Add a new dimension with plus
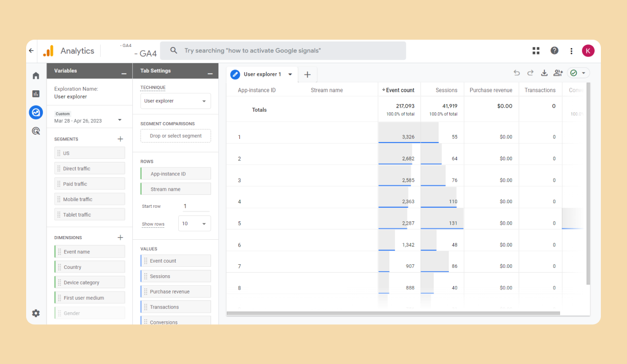Screen dimensions: 627x364 click(x=120, y=238)
